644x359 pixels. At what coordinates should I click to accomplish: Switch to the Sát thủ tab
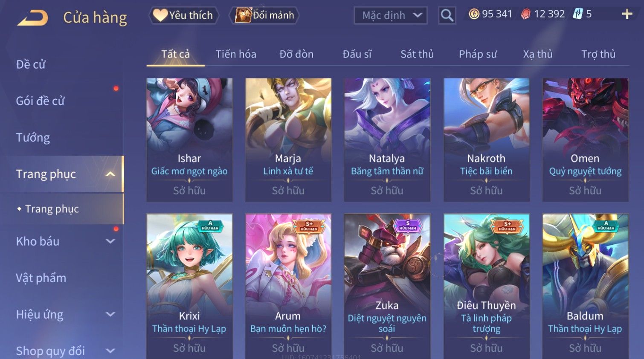coord(417,54)
